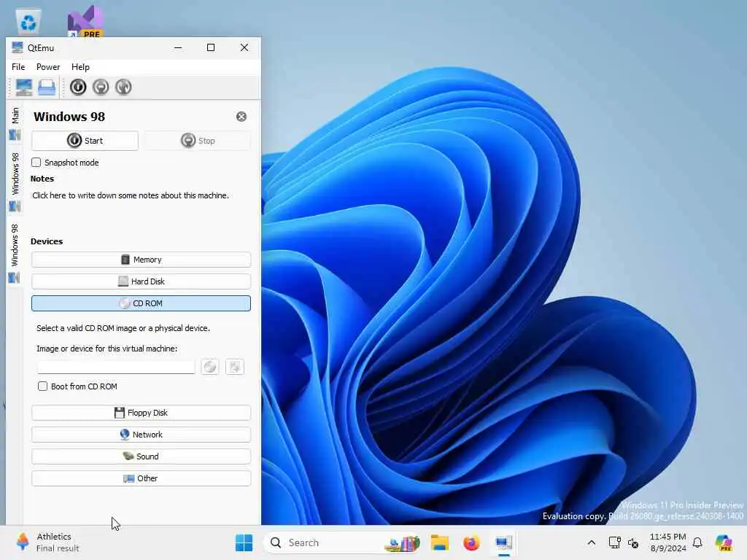Image resolution: width=747 pixels, height=560 pixels.
Task: Open File Explorer from taskbar
Action: pyautogui.click(x=440, y=542)
